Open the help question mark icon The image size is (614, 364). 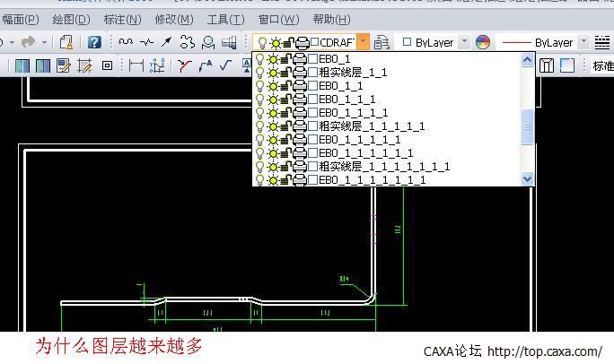coord(94,42)
